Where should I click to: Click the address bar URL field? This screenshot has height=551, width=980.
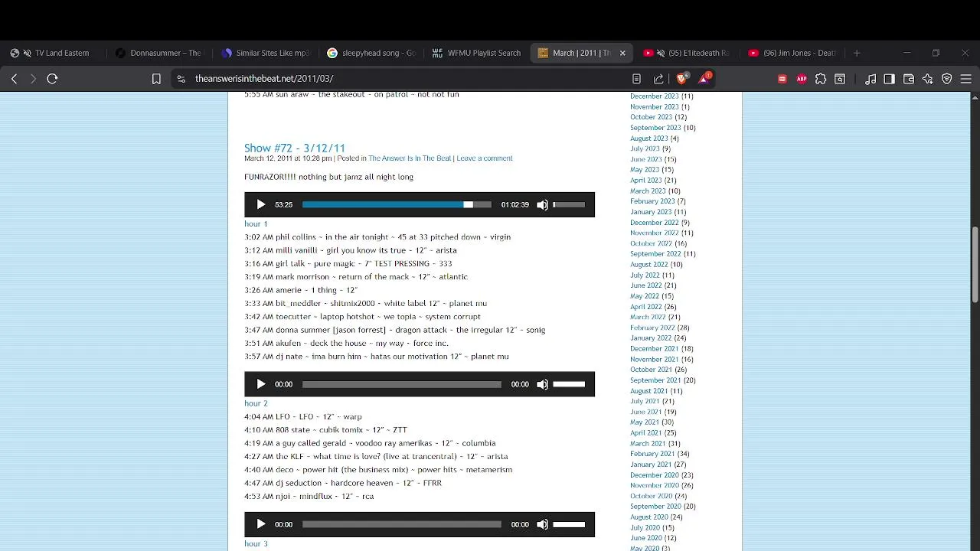point(406,79)
